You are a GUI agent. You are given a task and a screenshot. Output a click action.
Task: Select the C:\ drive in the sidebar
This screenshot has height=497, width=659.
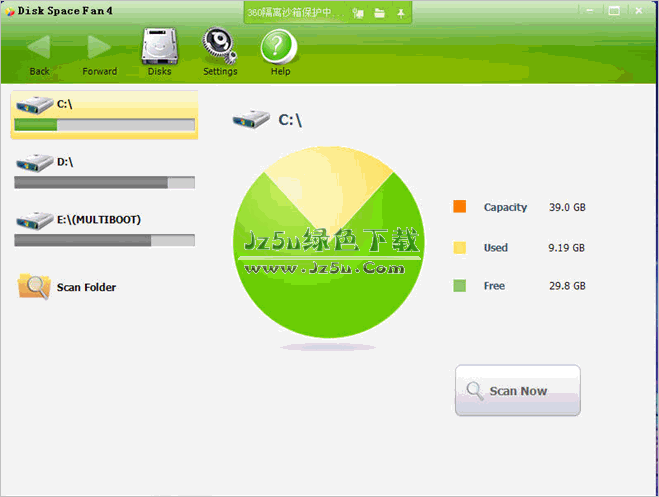coord(104,115)
